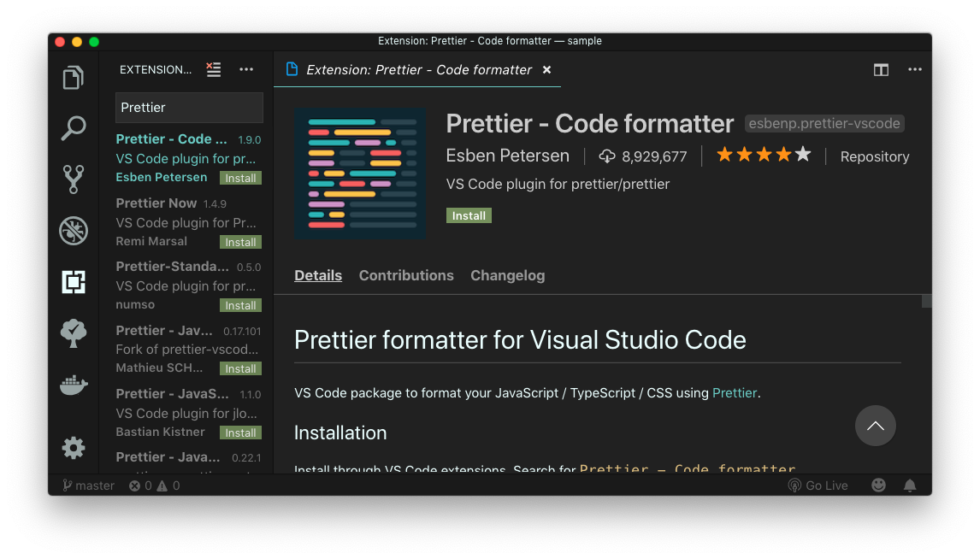Select Prettier Now 1.4.9 in results list

click(188, 222)
